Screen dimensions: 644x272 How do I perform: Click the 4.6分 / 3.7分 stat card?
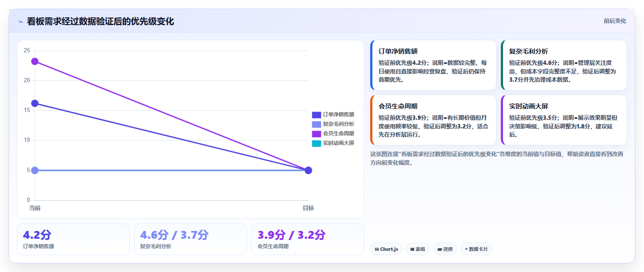point(190,239)
